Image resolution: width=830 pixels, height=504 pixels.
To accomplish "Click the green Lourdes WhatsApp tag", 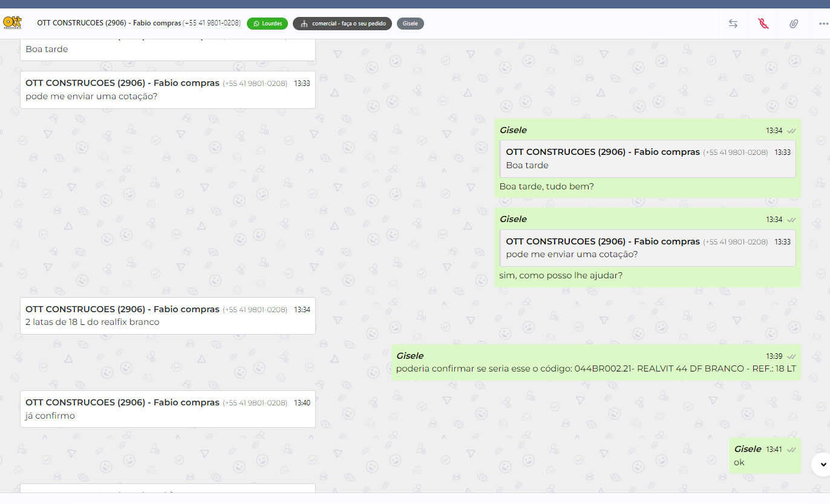I will tap(267, 24).
